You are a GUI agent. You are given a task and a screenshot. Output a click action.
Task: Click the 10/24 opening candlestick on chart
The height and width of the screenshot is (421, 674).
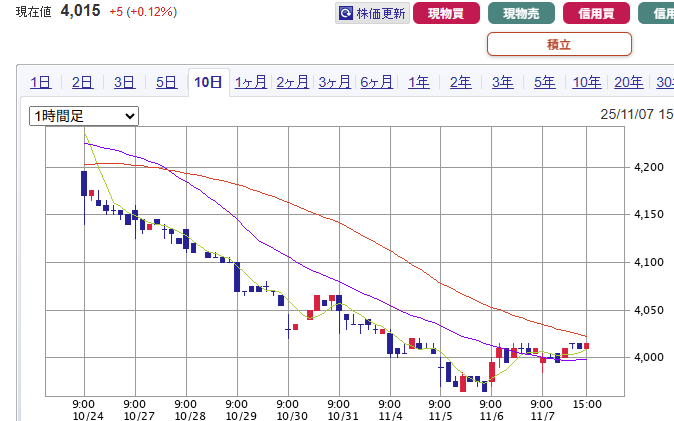click(x=84, y=184)
